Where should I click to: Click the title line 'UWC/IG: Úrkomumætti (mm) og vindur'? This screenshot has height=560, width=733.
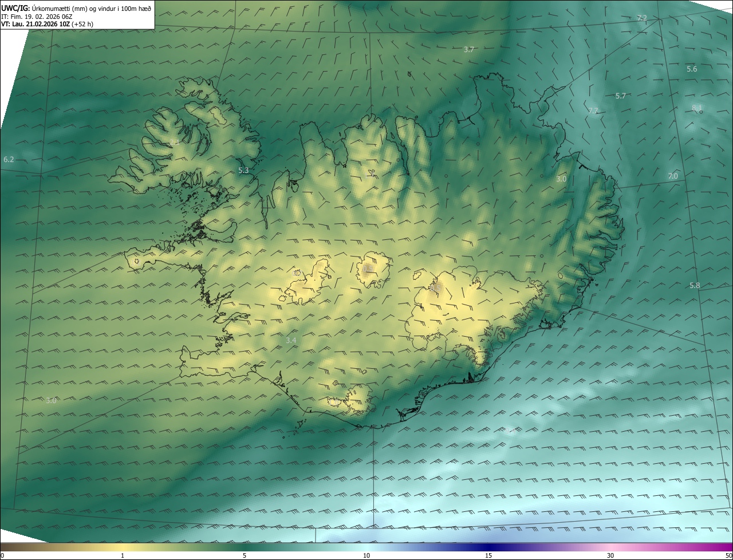tap(76, 8)
